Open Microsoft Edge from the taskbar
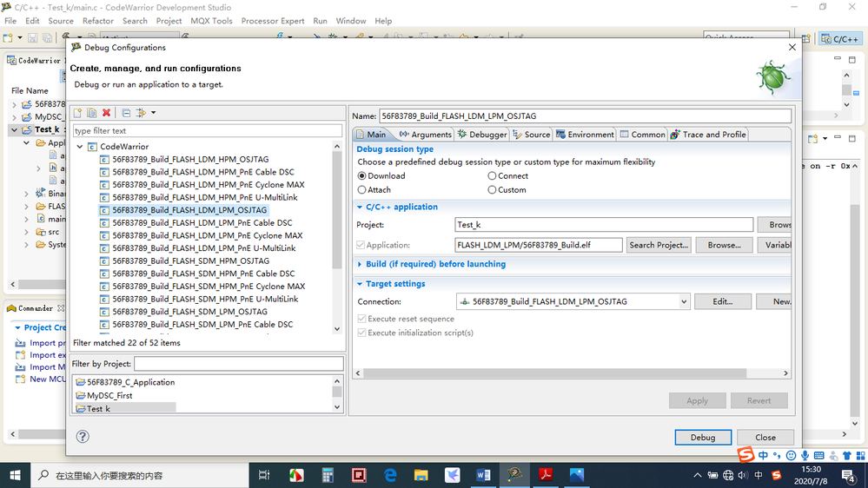868x488 pixels. click(390, 475)
